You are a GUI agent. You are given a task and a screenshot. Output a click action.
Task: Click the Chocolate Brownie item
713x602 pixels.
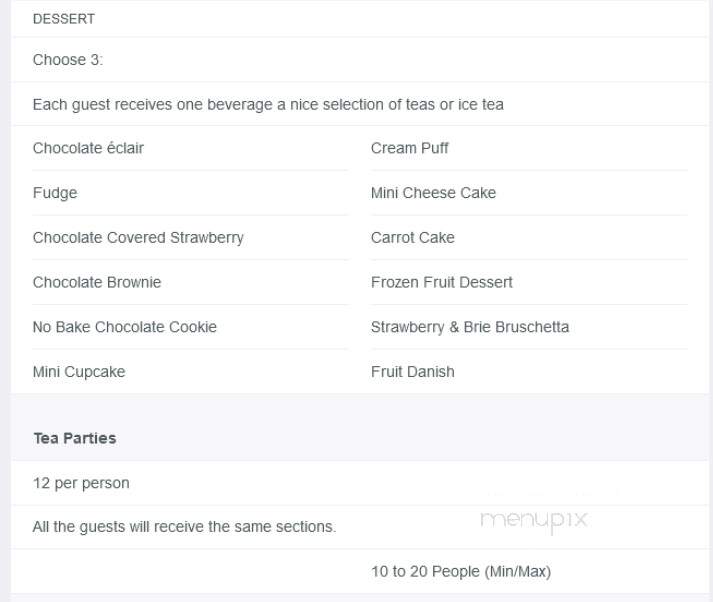97,282
